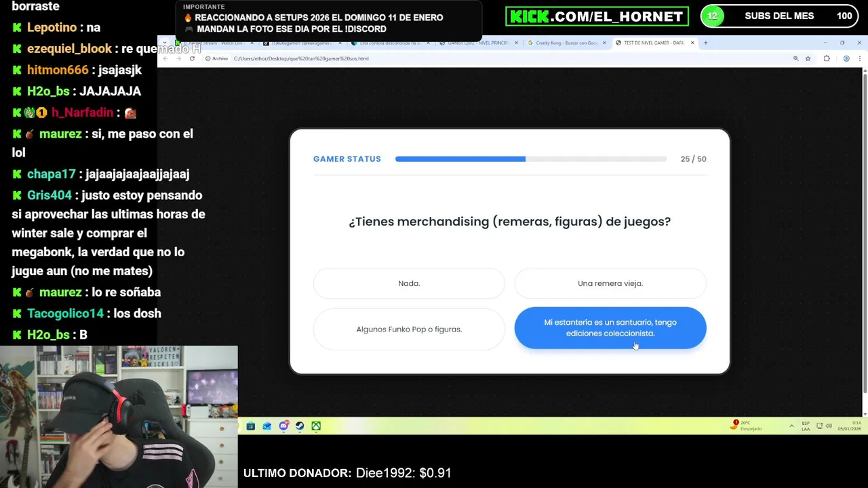Image resolution: width=868 pixels, height=488 pixels.
Task: Click the 'GAMER STATUS' label
Action: pyautogui.click(x=347, y=159)
